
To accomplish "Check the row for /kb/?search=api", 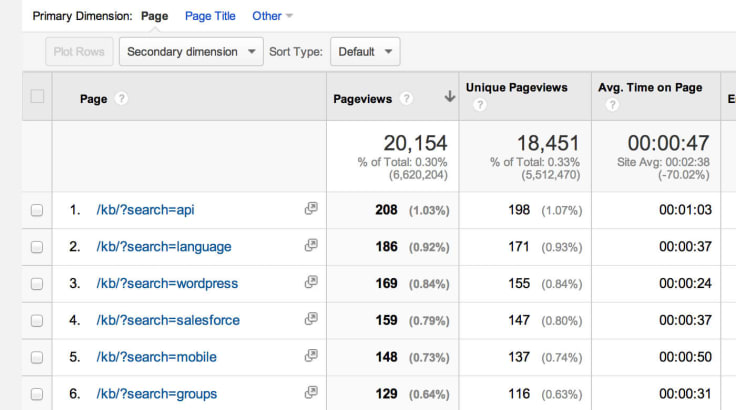I will (37, 210).
